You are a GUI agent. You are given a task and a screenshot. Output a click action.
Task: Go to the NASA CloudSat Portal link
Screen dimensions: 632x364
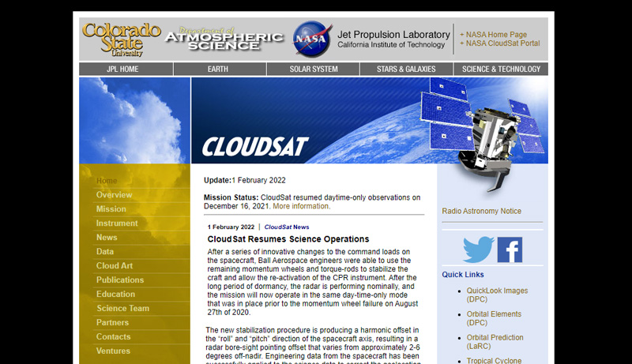pyautogui.click(x=500, y=43)
